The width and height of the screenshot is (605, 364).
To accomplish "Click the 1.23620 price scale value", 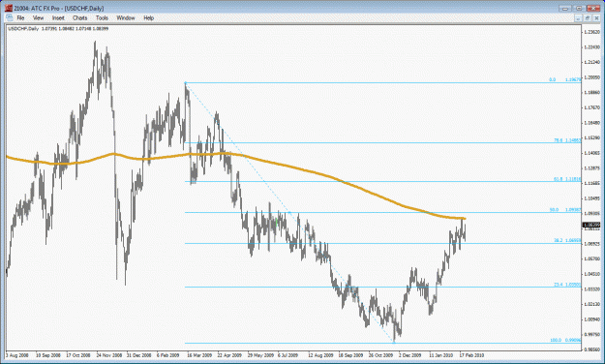I will point(591,32).
